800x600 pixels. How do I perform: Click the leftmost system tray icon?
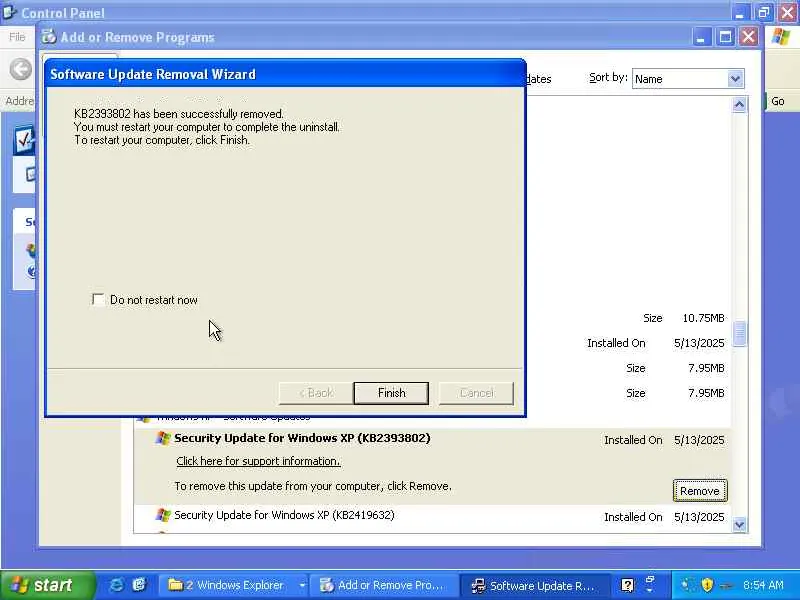(687, 585)
